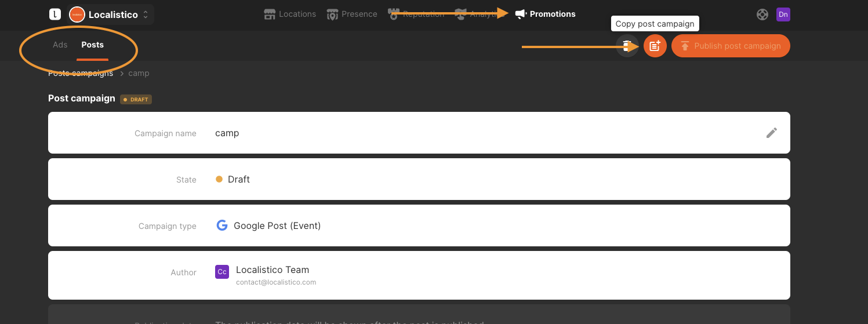
Task: Click the Cc author avatar
Action: 222,272
